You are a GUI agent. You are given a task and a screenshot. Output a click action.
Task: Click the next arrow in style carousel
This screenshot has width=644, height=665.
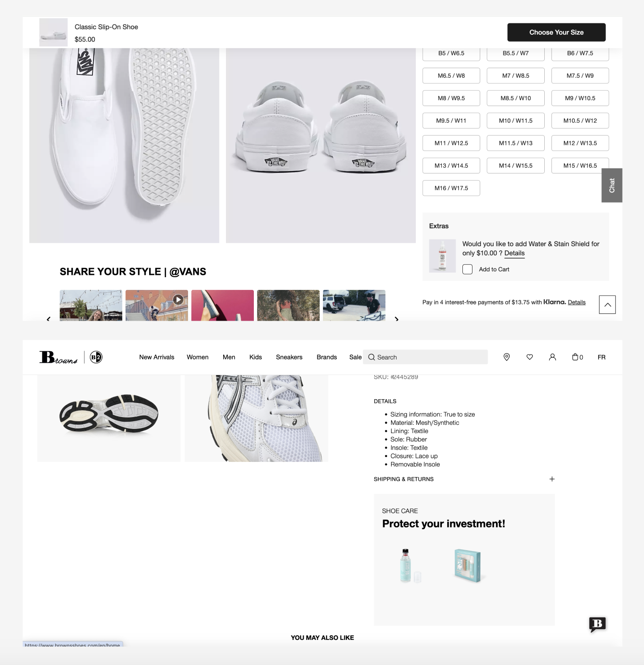pyautogui.click(x=397, y=319)
